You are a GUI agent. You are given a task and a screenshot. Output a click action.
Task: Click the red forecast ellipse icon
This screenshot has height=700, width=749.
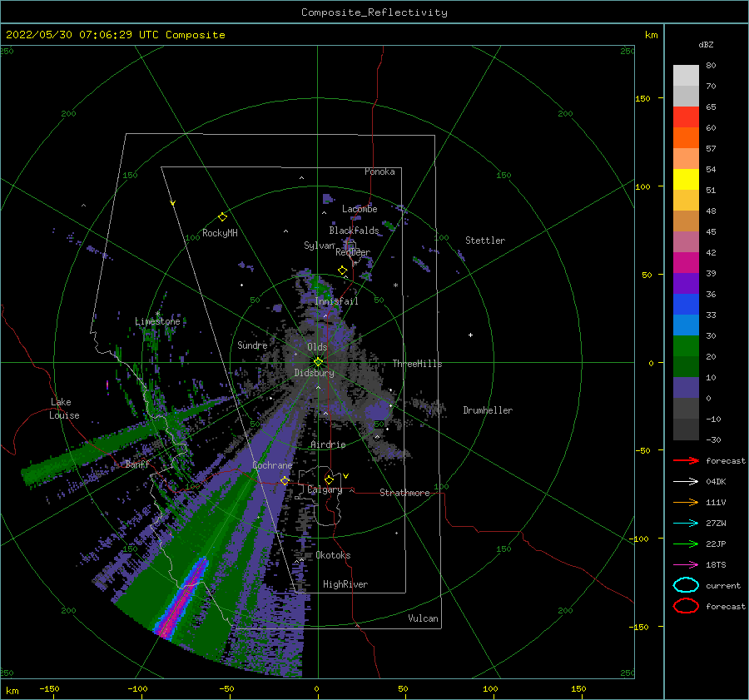[686, 606]
